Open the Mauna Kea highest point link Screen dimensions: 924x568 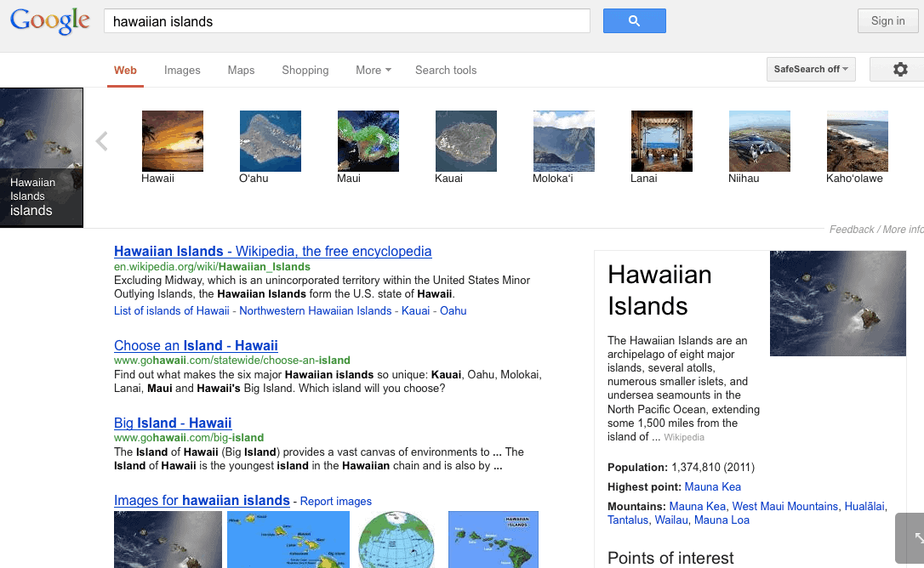click(712, 487)
